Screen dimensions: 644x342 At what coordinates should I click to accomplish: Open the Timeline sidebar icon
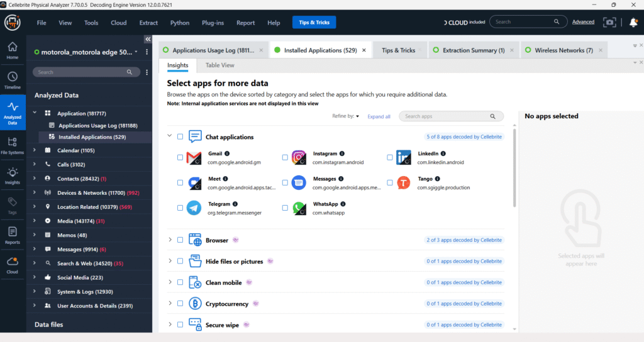pos(13,80)
